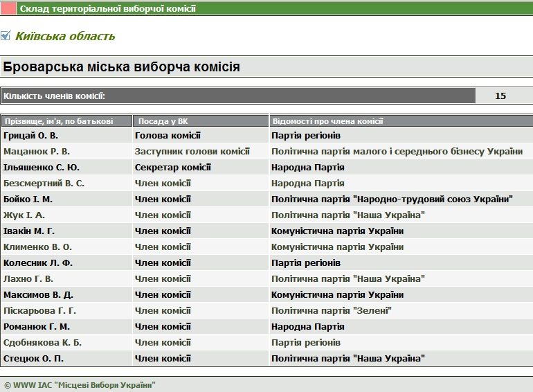Click the red square in the header bar
The width and height of the screenshot is (533, 392).
click(8, 8)
